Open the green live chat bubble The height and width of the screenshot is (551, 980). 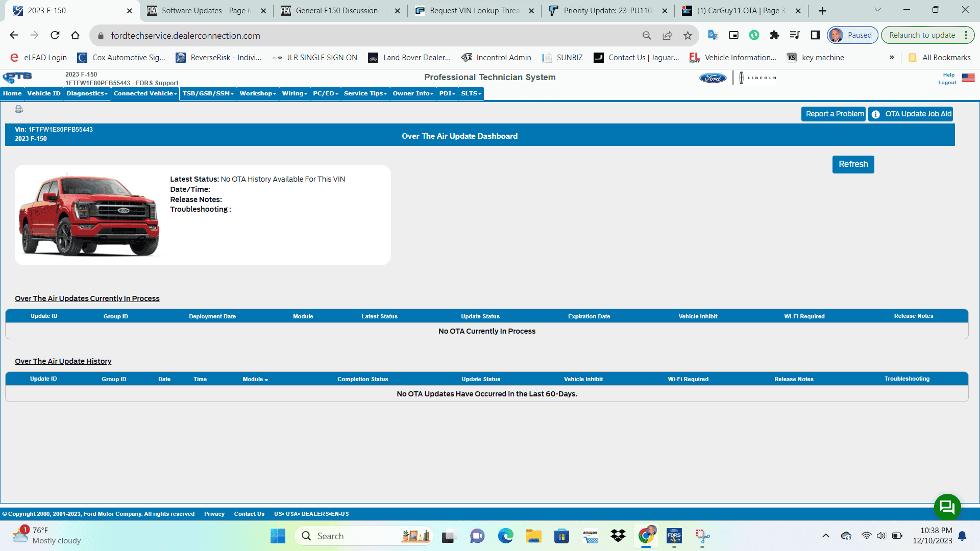(x=947, y=507)
